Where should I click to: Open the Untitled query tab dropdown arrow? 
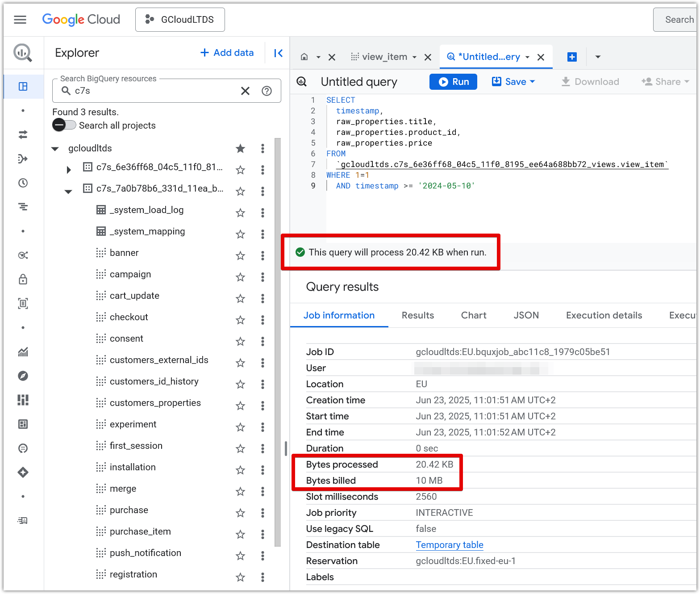pos(527,57)
